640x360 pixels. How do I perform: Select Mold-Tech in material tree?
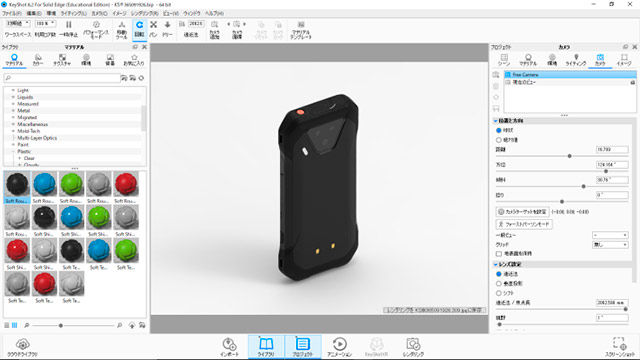[29, 131]
